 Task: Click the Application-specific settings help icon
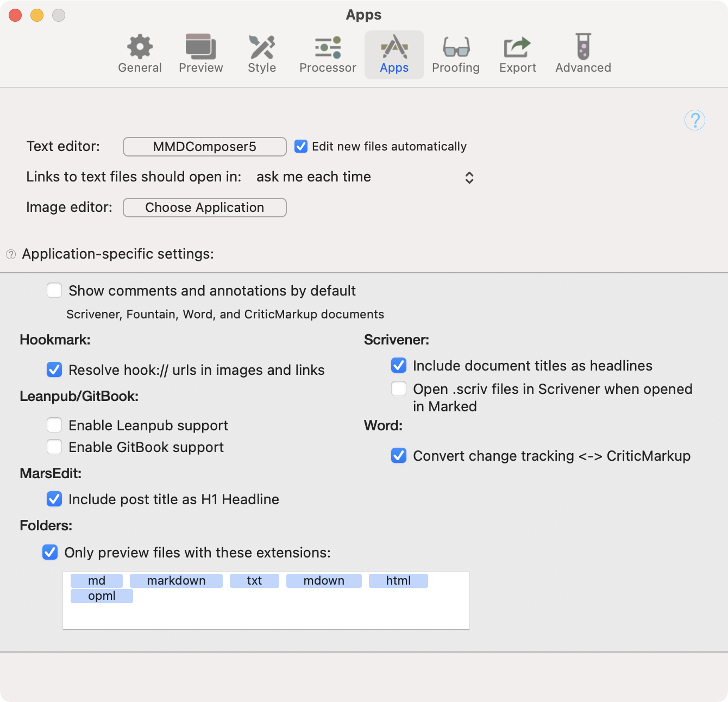pos(11,254)
